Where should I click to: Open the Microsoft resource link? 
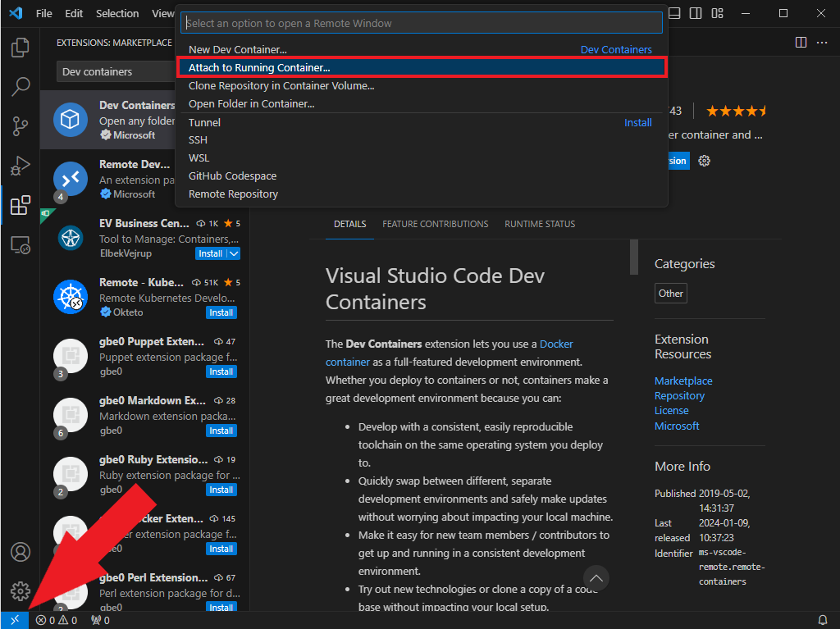(x=677, y=426)
